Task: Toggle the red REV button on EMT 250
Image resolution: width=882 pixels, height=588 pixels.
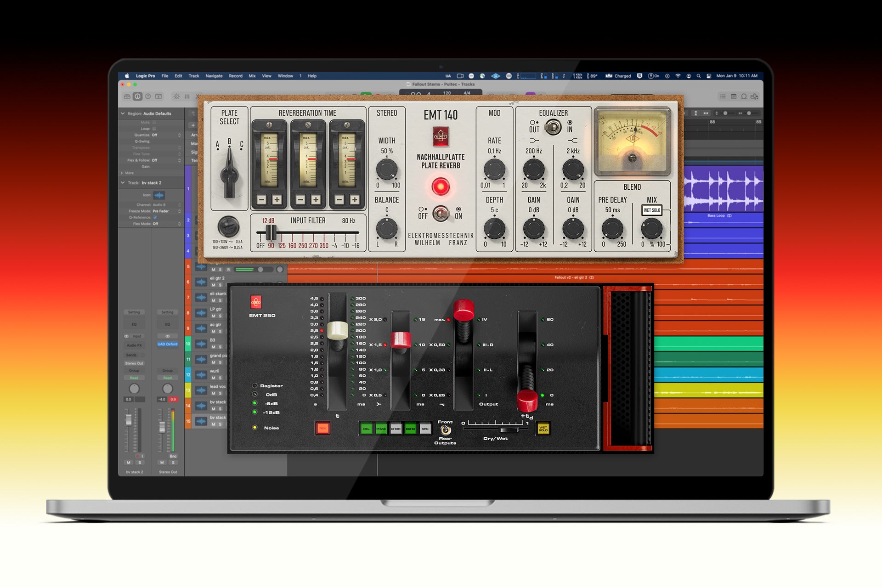Action: click(x=322, y=429)
